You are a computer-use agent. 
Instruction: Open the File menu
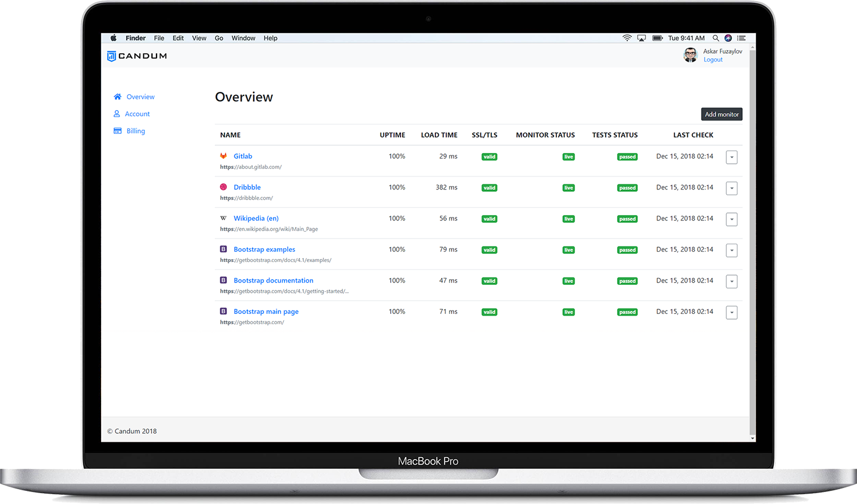tap(159, 38)
